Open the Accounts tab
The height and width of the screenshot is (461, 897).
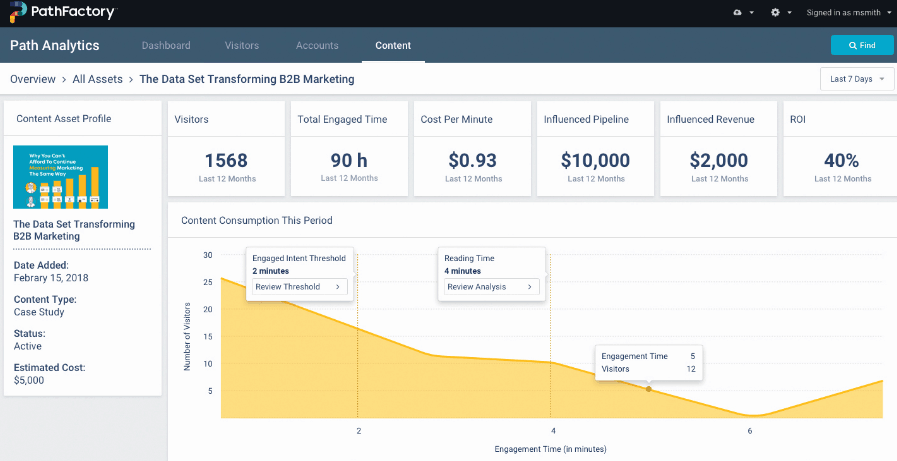pos(317,45)
